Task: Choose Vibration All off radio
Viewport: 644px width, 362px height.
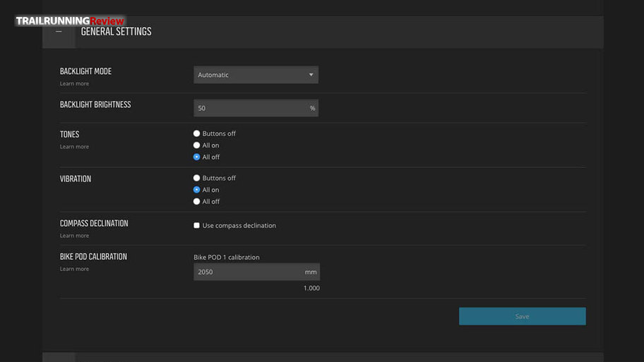Action: click(x=196, y=202)
